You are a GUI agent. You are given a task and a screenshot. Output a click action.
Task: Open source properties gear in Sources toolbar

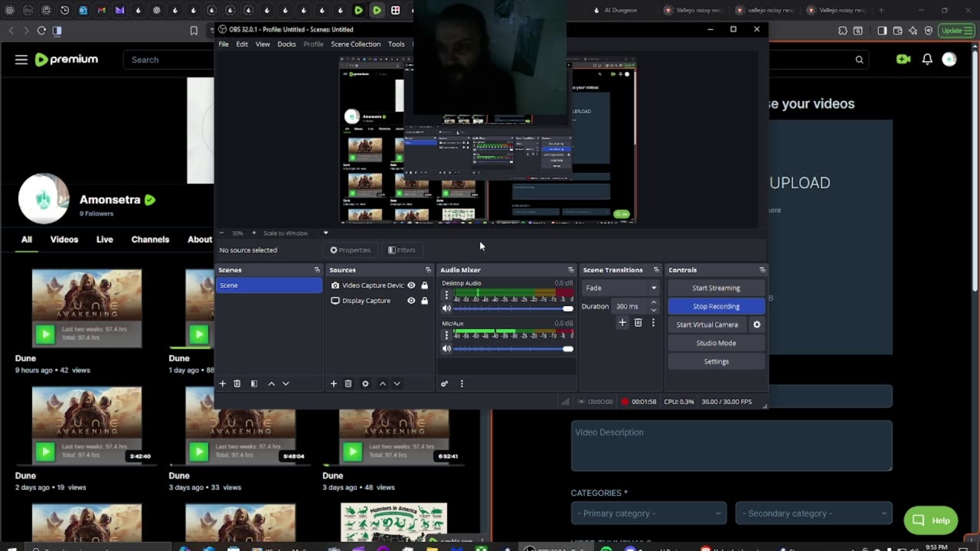tap(365, 383)
